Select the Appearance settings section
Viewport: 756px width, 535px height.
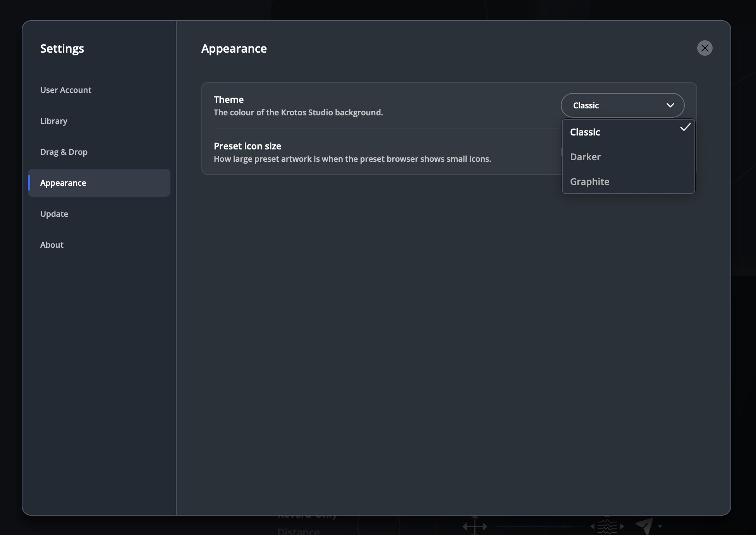(x=99, y=183)
